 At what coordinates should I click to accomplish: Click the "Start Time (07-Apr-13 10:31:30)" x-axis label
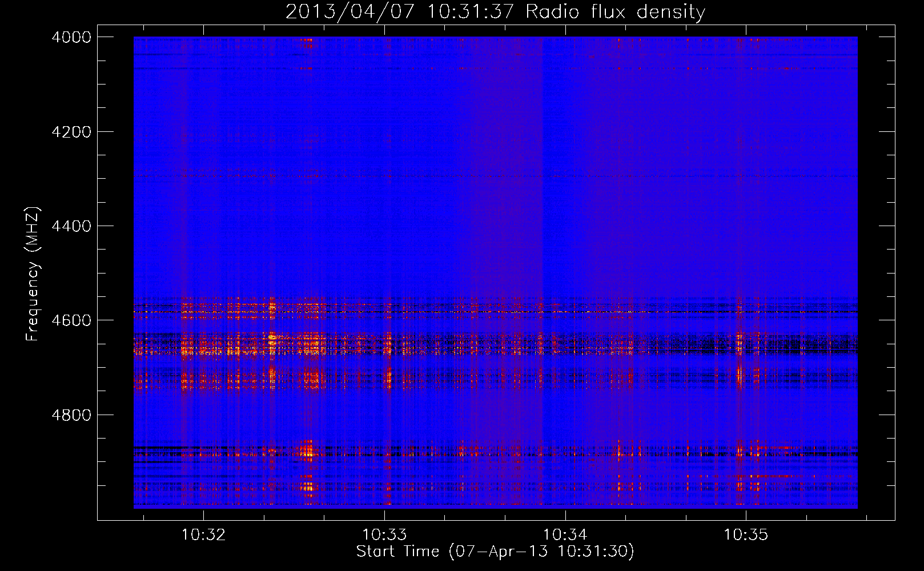495,552
